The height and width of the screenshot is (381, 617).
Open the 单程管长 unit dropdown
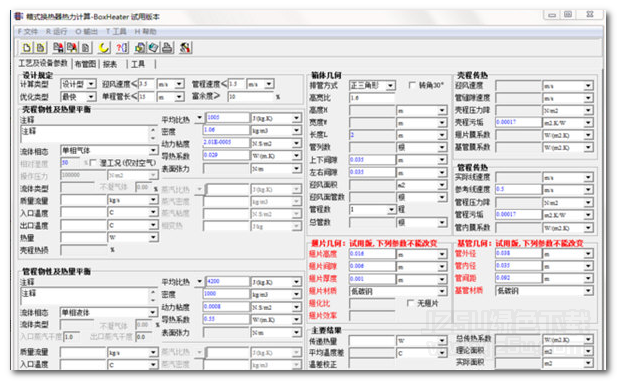tap(170, 96)
